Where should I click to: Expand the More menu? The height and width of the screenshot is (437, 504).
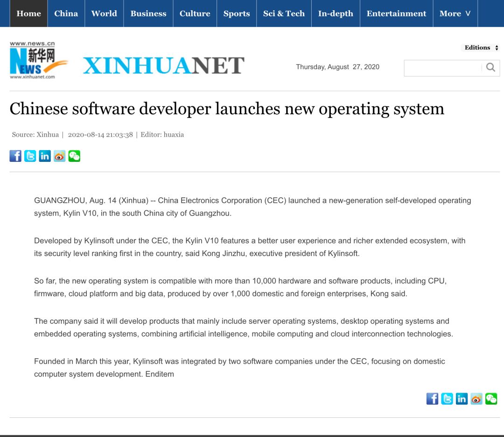coord(455,14)
